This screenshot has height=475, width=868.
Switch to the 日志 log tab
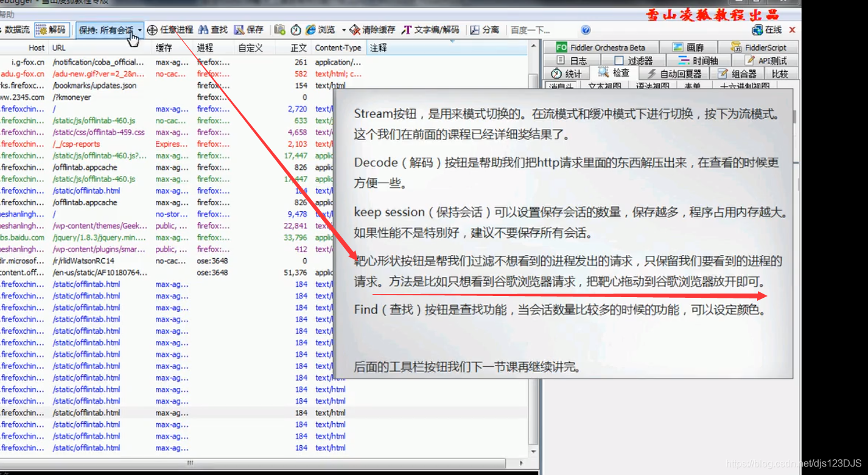click(x=572, y=60)
